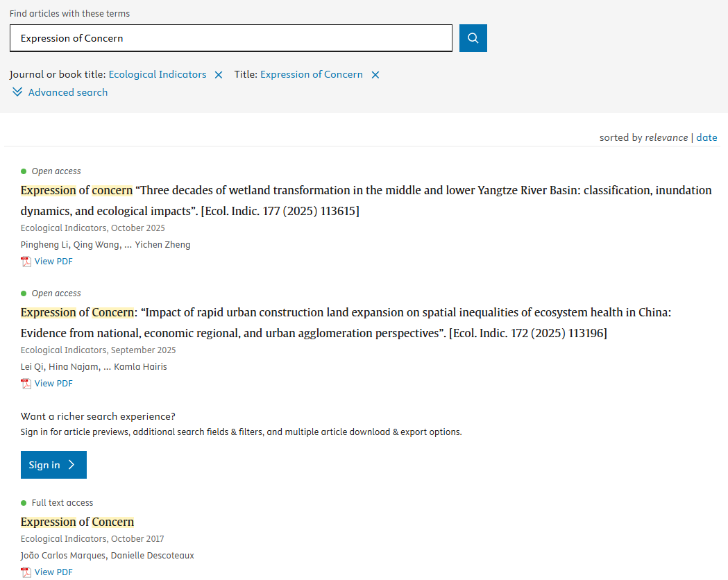The width and height of the screenshot is (728, 580).
Task: Click the Ecological Indicators journal filter link
Action: [x=158, y=74]
